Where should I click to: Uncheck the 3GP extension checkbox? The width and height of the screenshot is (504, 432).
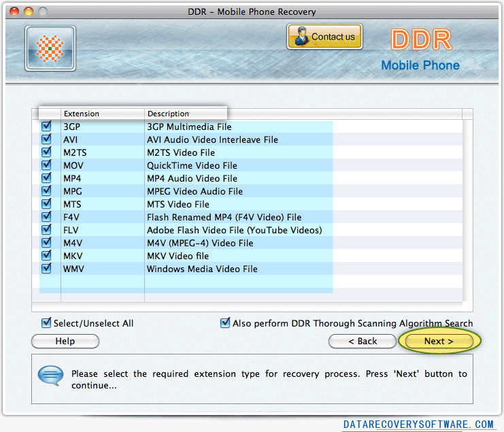point(46,126)
